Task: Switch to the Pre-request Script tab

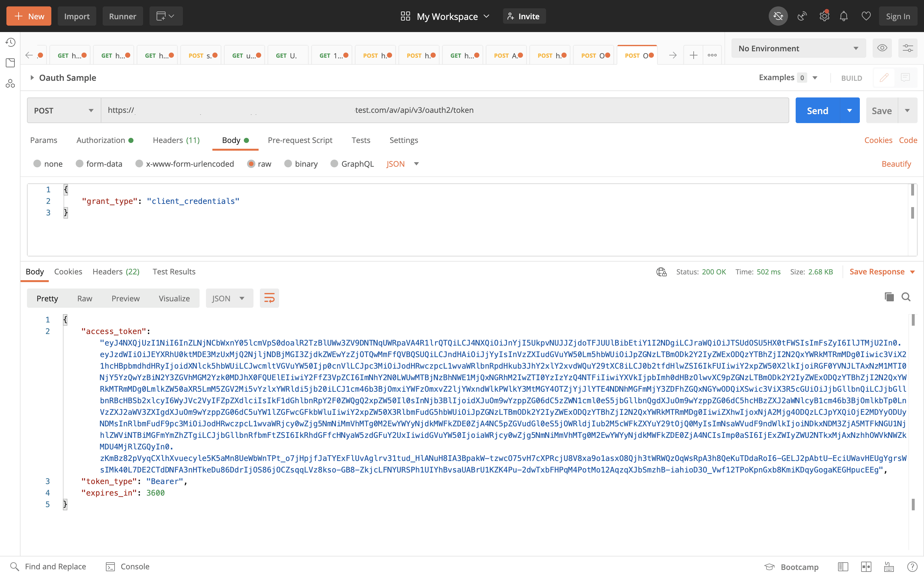Action: coord(300,140)
